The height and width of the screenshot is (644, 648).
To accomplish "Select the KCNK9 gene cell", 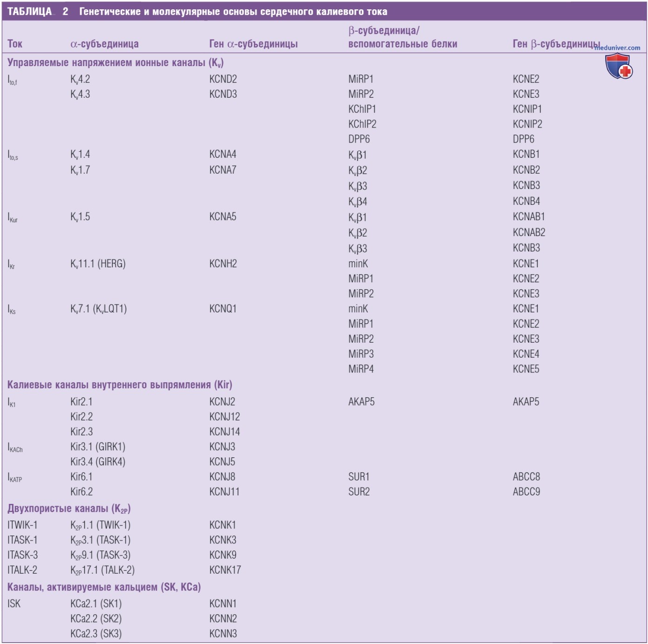I will [x=223, y=555].
